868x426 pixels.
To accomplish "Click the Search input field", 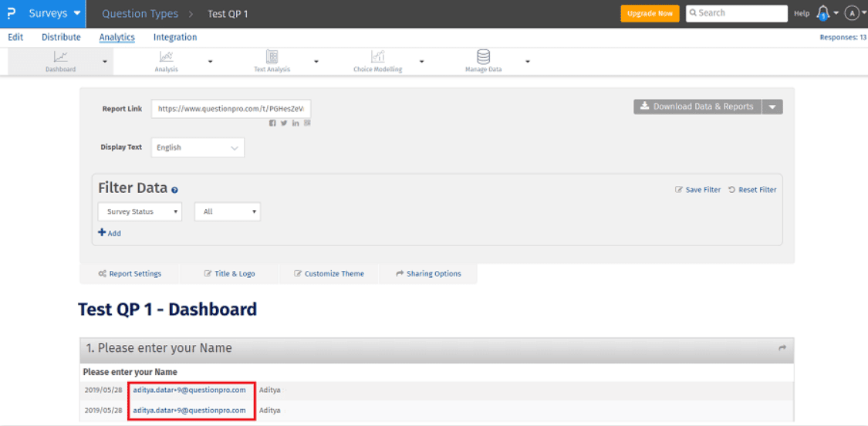I will click(x=737, y=13).
